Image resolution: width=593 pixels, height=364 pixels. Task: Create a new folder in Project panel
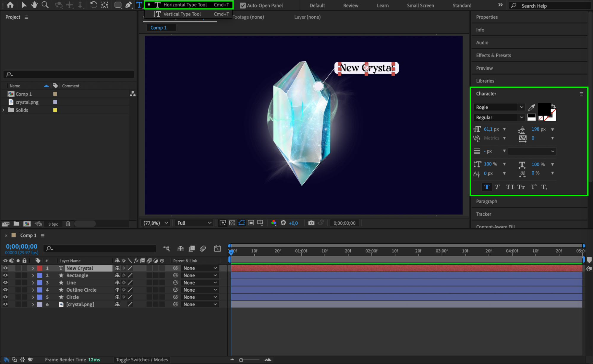click(x=16, y=224)
